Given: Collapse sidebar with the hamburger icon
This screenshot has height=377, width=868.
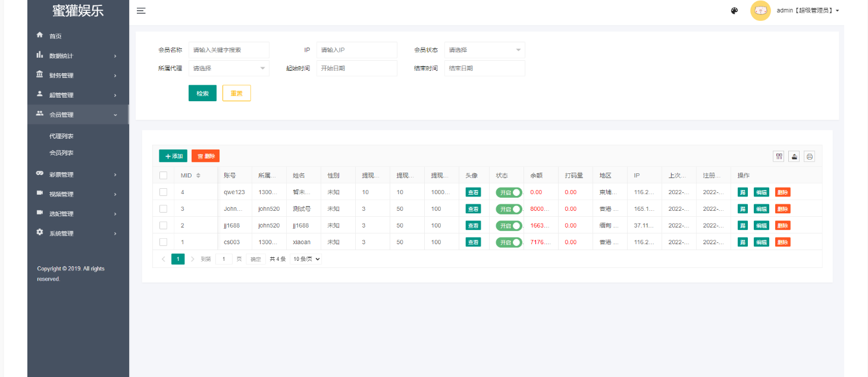Looking at the screenshot, I should pos(141,11).
